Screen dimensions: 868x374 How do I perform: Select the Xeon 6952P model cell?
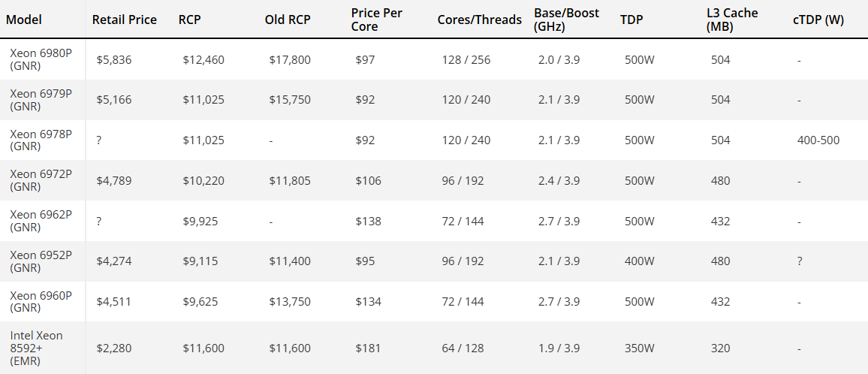click(x=41, y=261)
